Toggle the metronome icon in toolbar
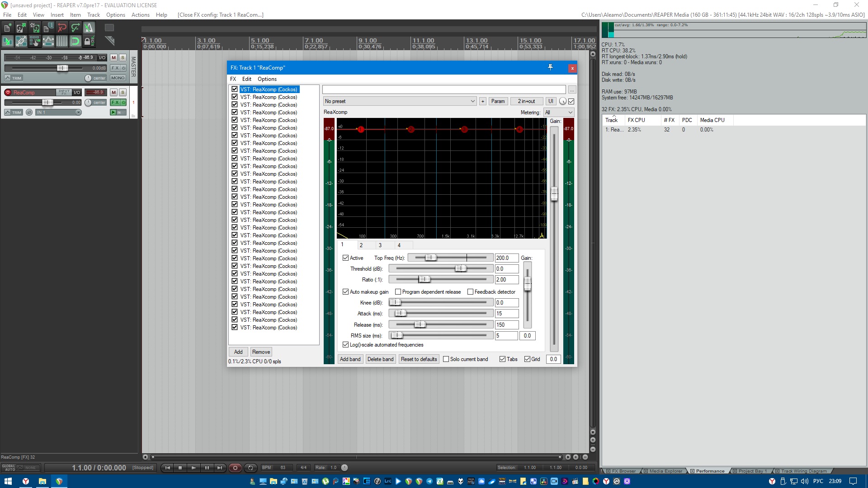This screenshot has width=868, height=488. (89, 28)
